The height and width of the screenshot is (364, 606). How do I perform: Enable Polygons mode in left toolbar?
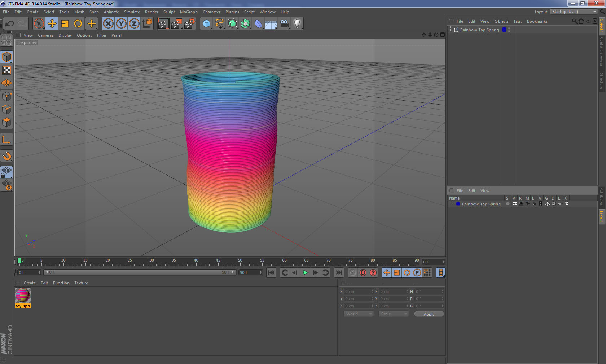pyautogui.click(x=6, y=123)
